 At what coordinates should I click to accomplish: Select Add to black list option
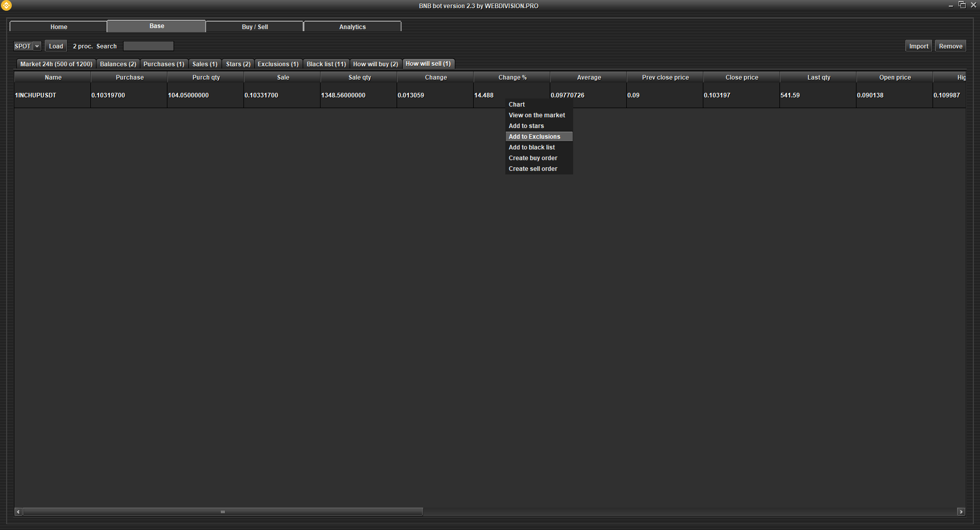[531, 147]
